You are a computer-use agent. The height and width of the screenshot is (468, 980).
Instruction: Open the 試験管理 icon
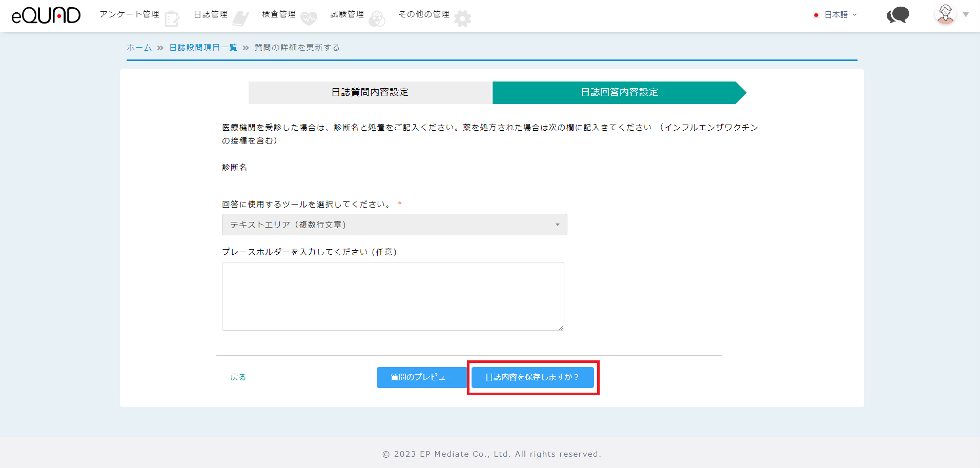pyautogui.click(x=377, y=19)
